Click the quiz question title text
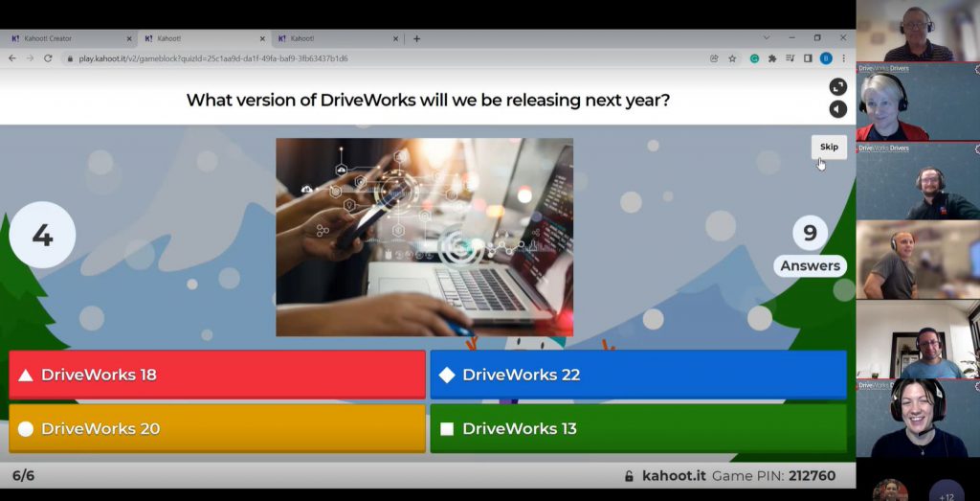The width and height of the screenshot is (980, 501). click(428, 100)
